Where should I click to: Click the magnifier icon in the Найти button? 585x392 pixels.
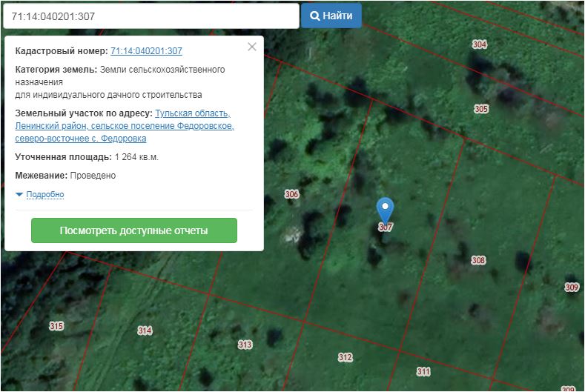click(314, 16)
